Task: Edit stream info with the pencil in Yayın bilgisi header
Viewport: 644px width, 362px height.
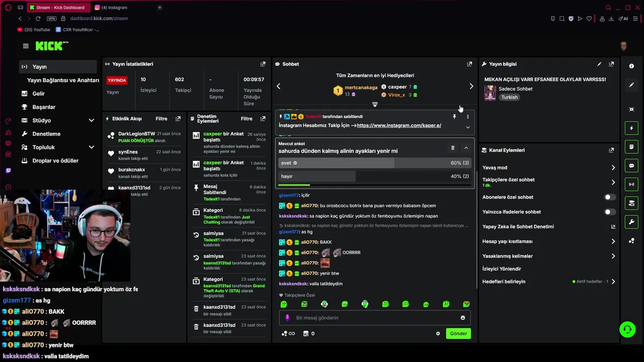Action: (599, 64)
